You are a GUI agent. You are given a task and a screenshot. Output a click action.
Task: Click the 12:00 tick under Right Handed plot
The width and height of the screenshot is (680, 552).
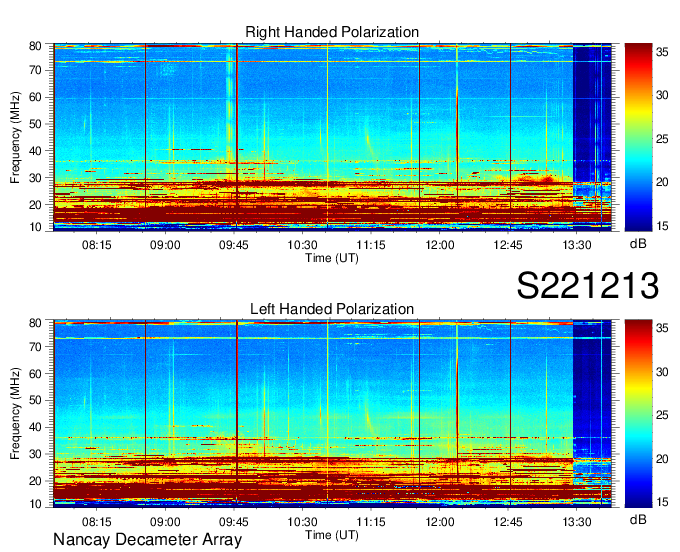pos(440,245)
